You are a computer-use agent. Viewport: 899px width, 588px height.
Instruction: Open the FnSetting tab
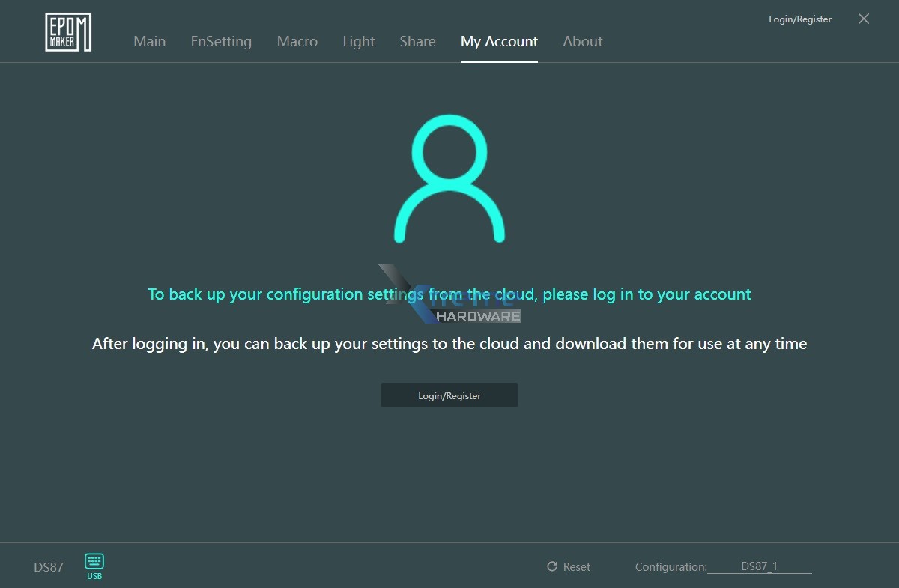[x=221, y=42]
